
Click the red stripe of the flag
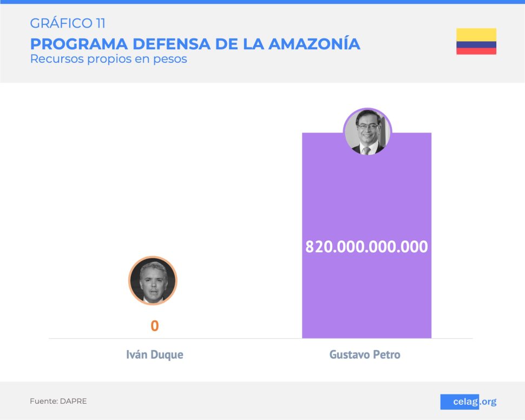tap(476, 51)
